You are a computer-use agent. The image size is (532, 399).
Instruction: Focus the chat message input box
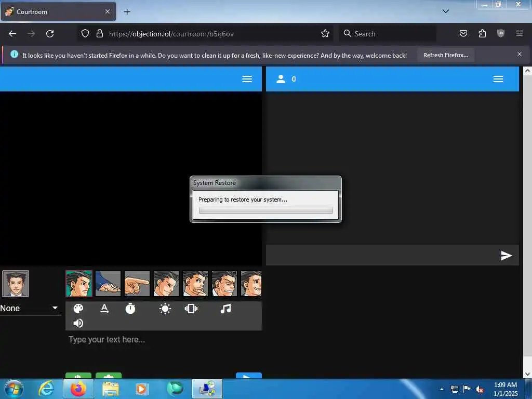point(382,255)
